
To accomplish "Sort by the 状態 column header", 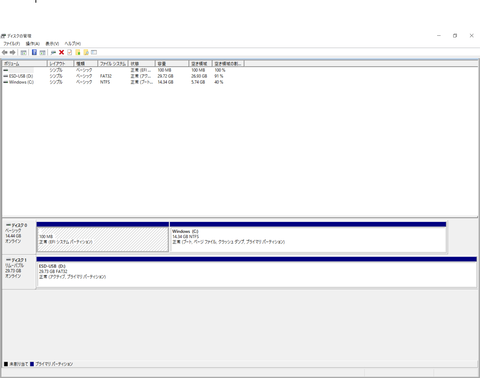I will point(142,63).
